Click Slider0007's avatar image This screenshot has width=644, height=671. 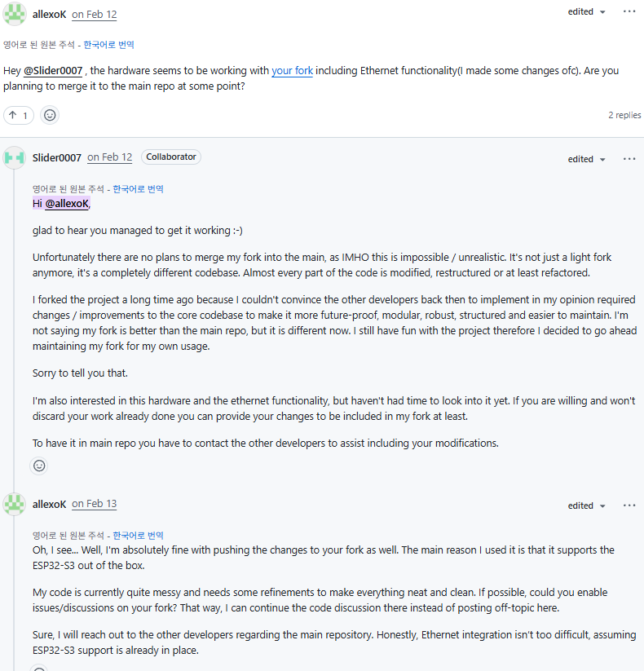pyautogui.click(x=14, y=157)
